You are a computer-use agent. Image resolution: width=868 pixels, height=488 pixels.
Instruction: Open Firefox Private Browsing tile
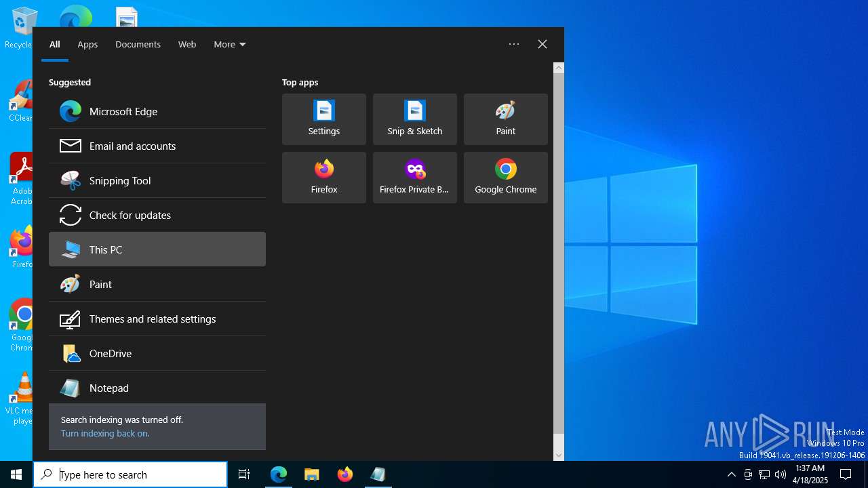(415, 178)
